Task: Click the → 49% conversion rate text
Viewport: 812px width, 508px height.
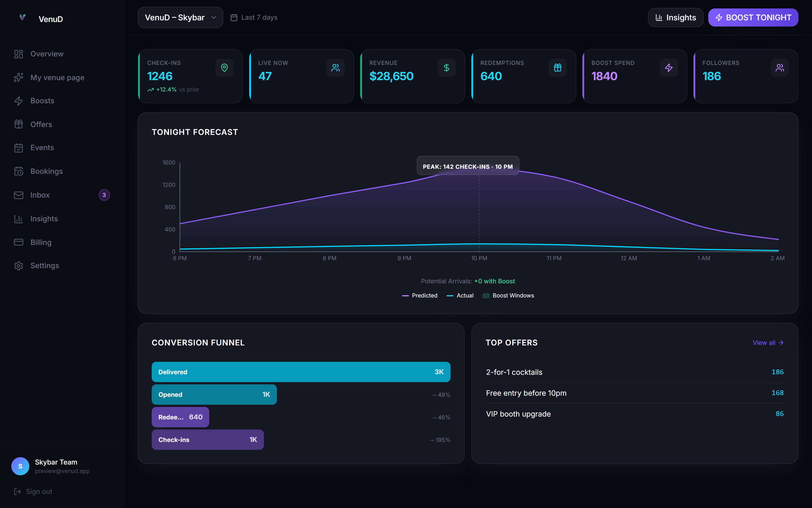Action: coord(441,395)
